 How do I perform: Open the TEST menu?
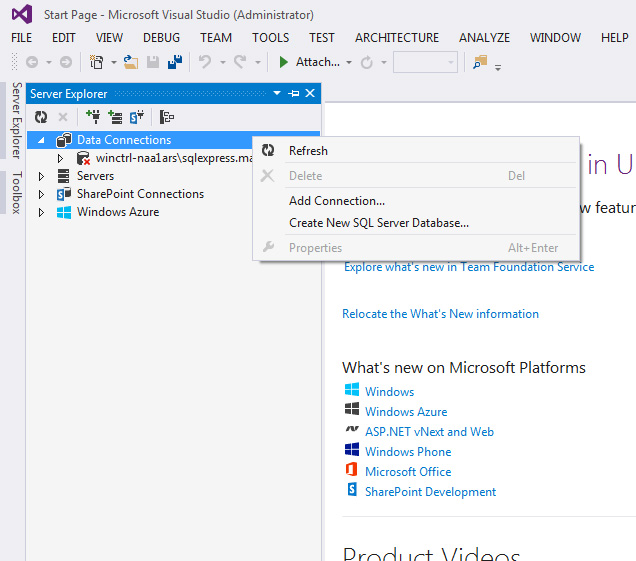click(x=322, y=38)
